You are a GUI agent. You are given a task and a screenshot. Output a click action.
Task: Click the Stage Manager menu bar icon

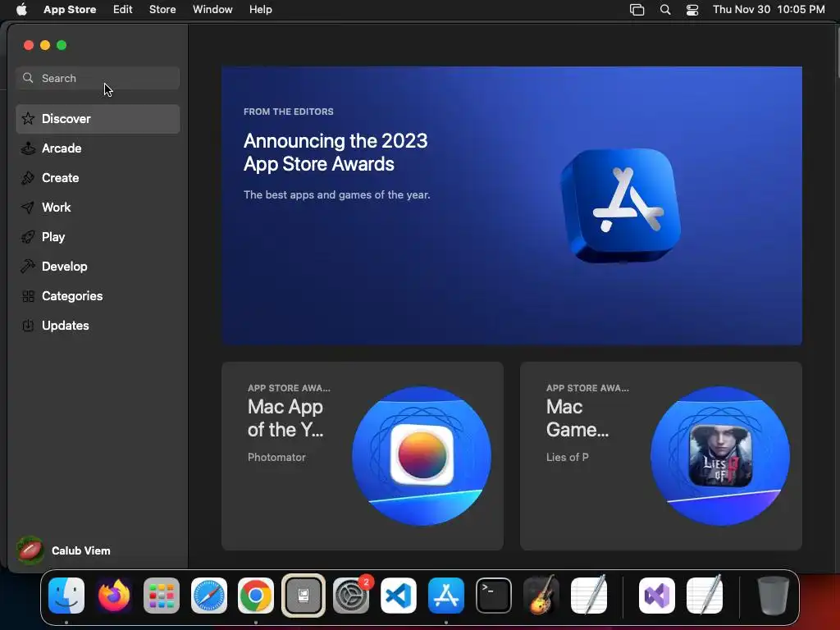(x=637, y=10)
